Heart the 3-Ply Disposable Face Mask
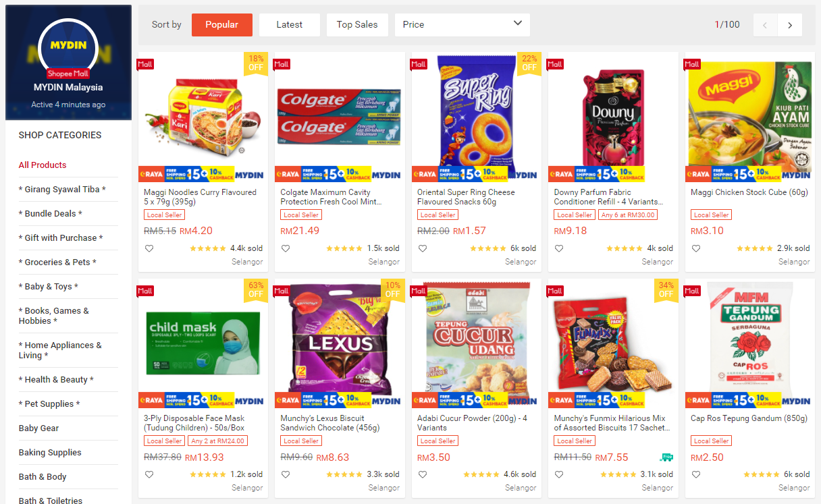821x504 pixels. tap(149, 474)
